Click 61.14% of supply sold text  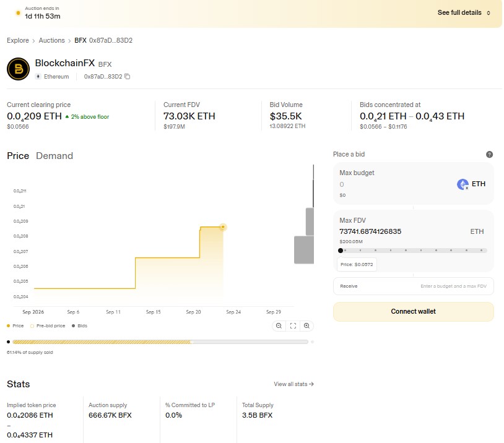30,353
